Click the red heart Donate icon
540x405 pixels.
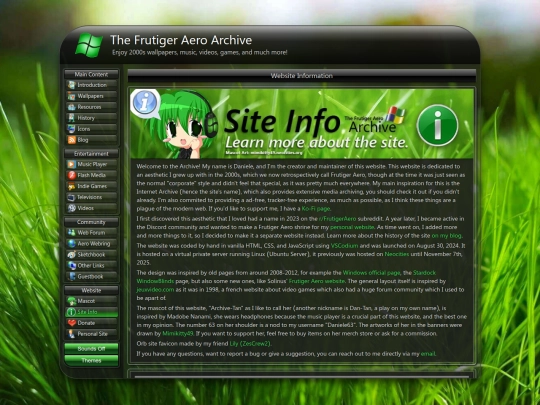point(71,323)
